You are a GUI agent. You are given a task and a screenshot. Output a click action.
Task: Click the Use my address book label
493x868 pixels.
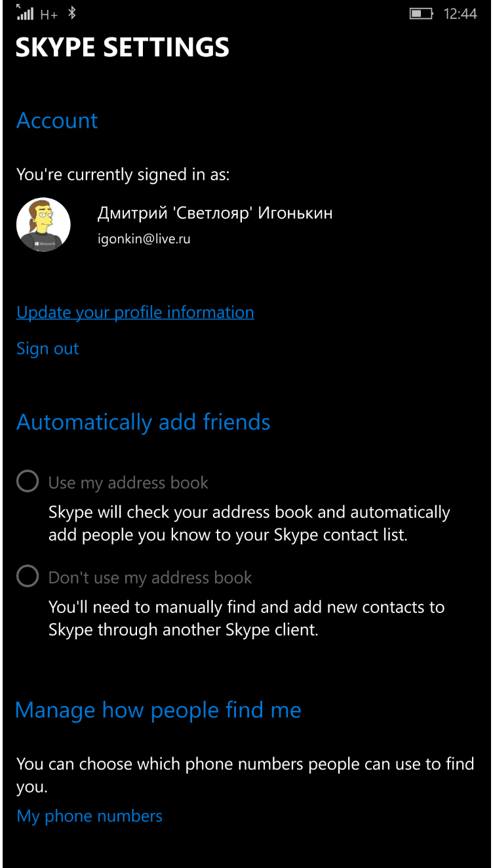click(x=128, y=483)
